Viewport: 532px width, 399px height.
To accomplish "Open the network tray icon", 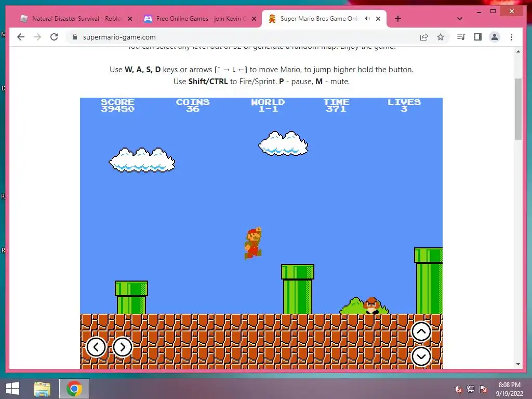I will pyautogui.click(x=471, y=389).
